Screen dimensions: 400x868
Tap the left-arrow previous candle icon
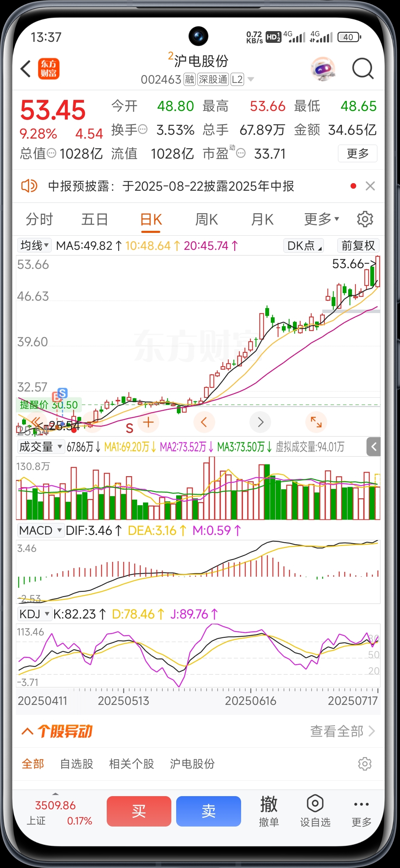(x=204, y=422)
